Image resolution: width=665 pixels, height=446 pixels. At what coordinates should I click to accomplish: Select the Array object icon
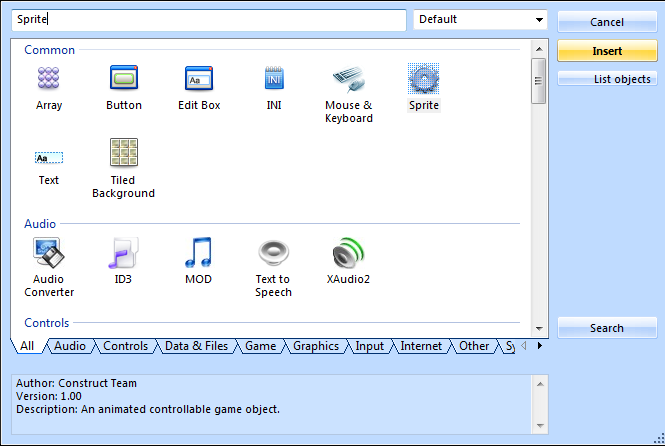point(48,78)
